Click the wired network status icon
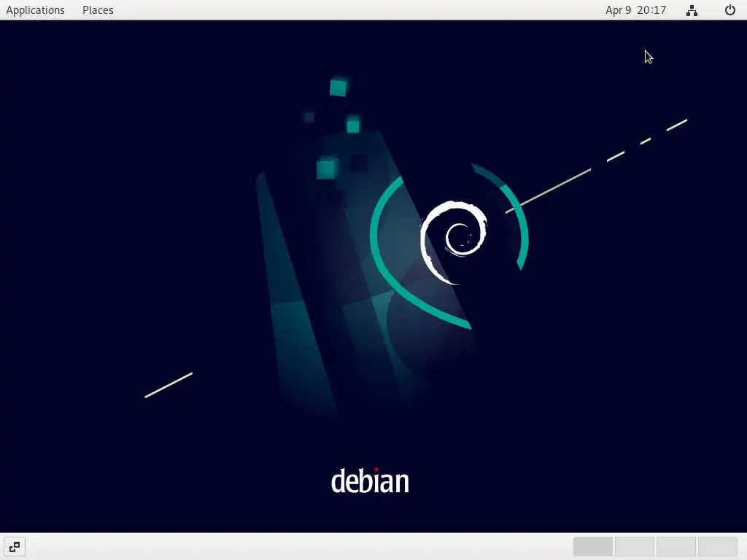Screen dimensions: 747x560 692,10
